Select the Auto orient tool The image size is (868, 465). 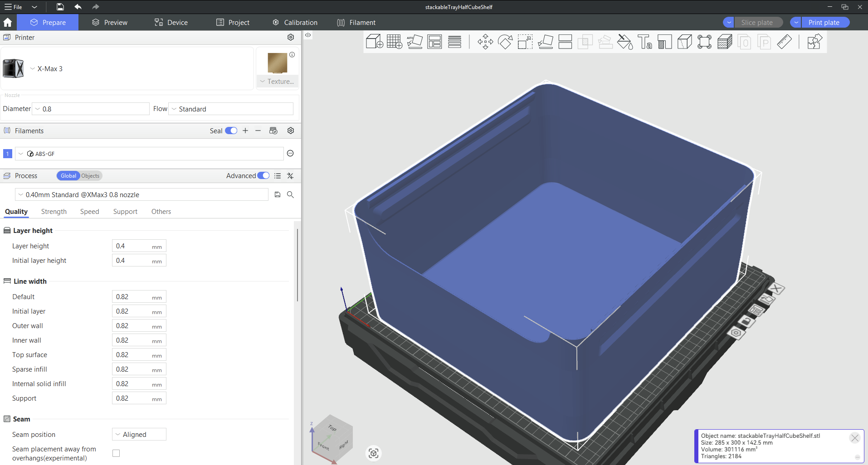click(414, 42)
